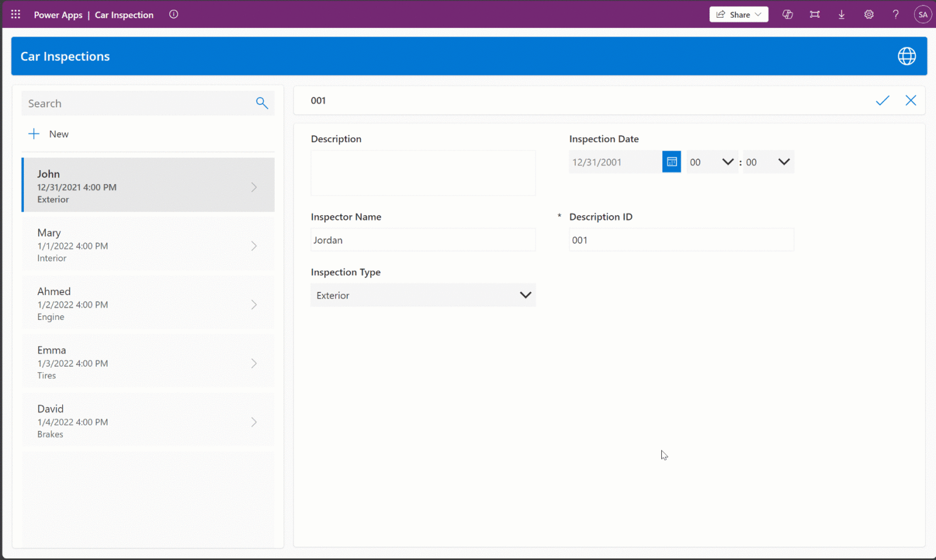The height and width of the screenshot is (560, 936).
Task: Click the search magnifier icon
Action: [x=262, y=103]
